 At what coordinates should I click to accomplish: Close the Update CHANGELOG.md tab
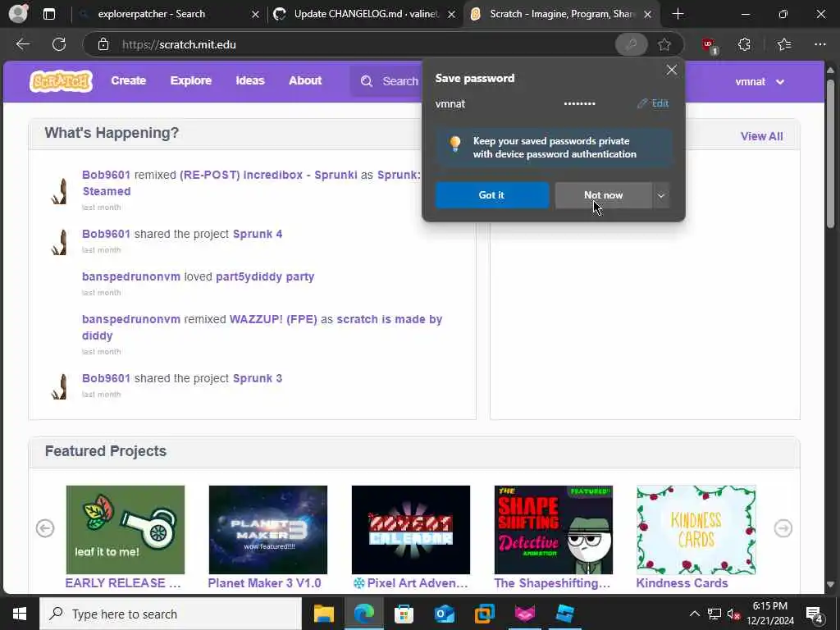(x=452, y=15)
